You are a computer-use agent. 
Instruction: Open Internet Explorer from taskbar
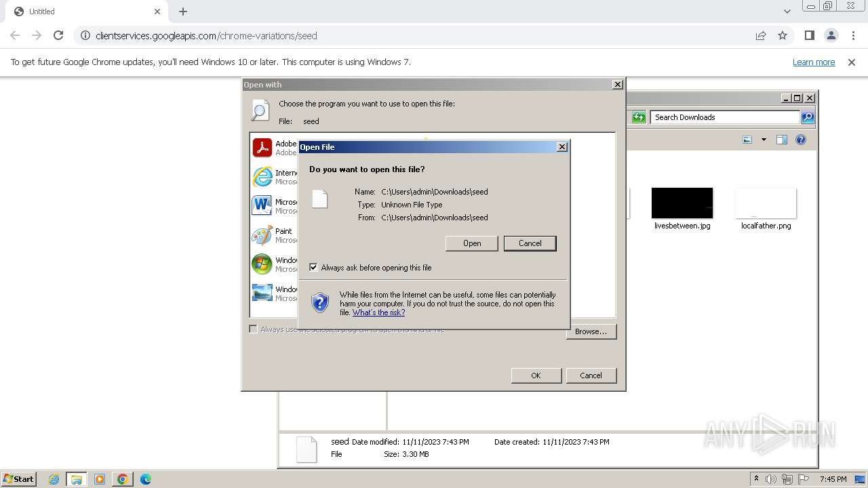[x=54, y=479]
